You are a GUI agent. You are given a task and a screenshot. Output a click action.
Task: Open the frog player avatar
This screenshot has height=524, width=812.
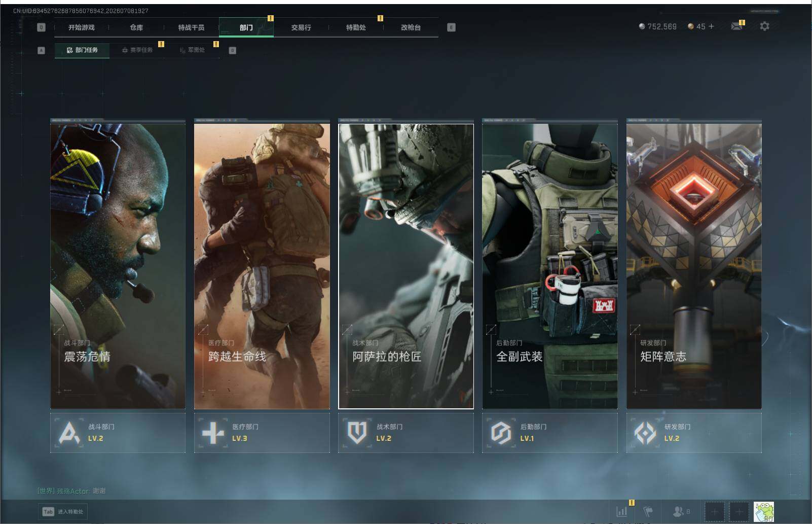[x=764, y=512]
